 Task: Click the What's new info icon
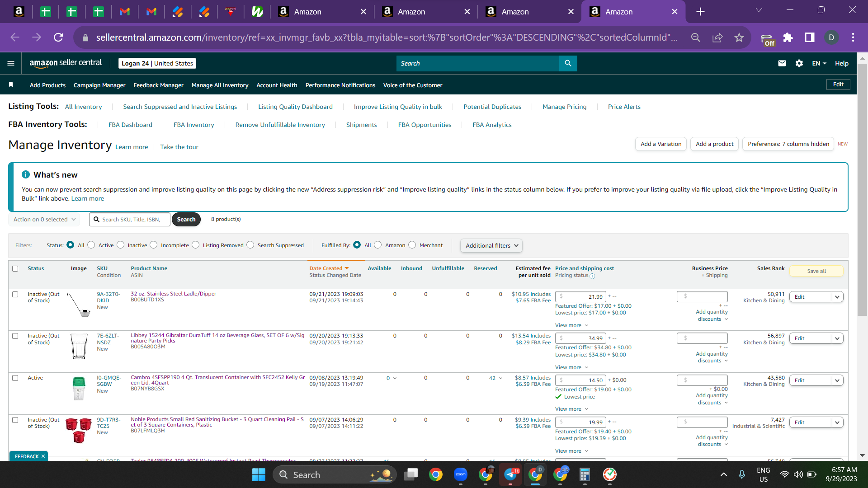pyautogui.click(x=26, y=175)
